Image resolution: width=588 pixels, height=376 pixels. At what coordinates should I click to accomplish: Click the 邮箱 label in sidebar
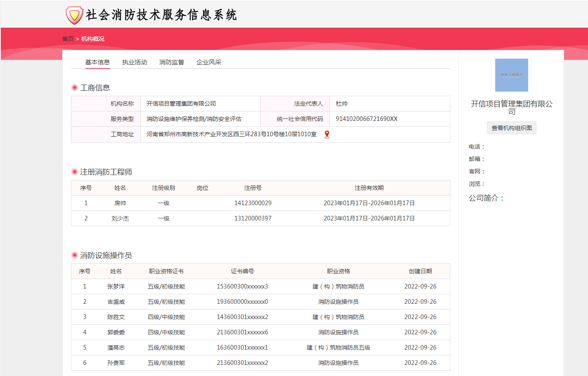coord(476,159)
